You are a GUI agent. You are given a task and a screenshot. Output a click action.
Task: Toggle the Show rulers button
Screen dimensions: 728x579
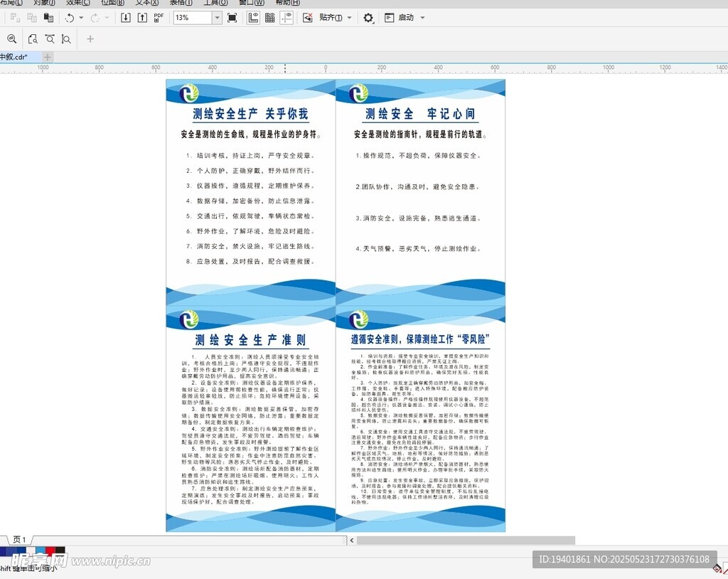[253, 18]
